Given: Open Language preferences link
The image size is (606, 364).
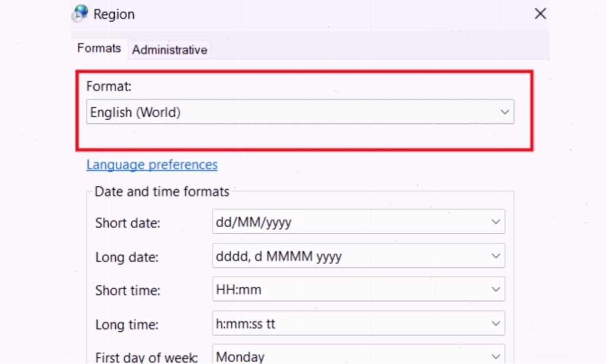Looking at the screenshot, I should 152,165.
